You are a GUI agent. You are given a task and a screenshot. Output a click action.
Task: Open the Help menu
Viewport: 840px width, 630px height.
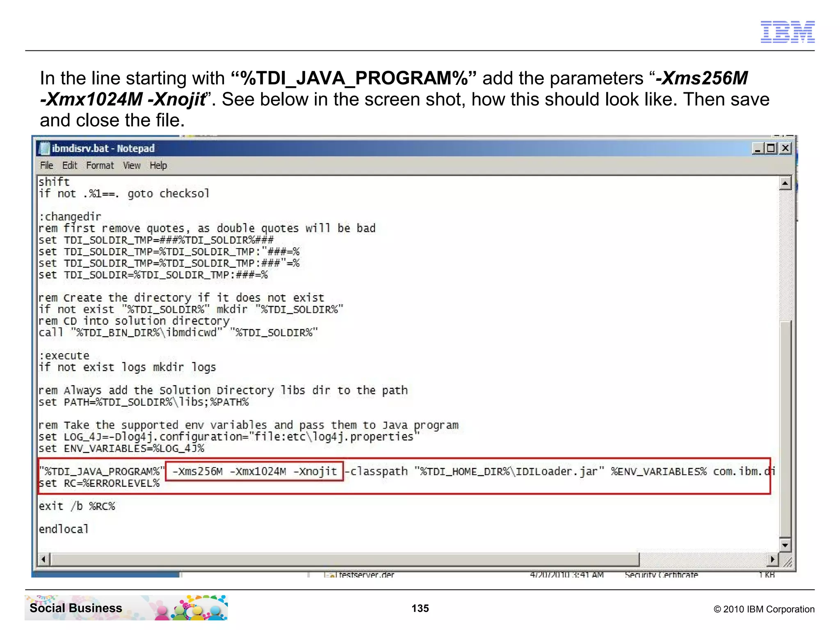click(x=158, y=165)
